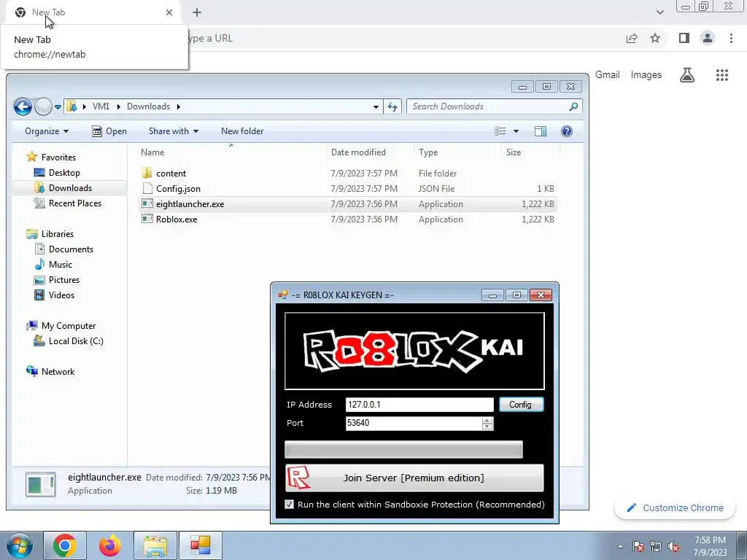Go back in Explorer navigation
Screen dimensions: 747x560
[x=23, y=106]
